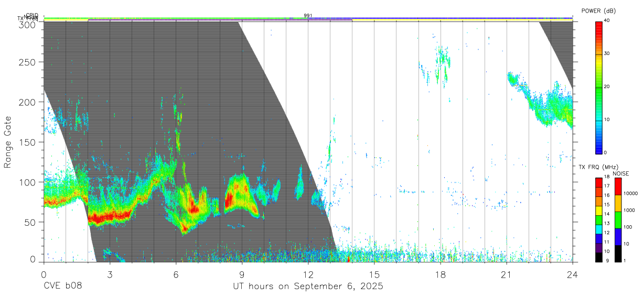Click the "20" value on power scale

(x=607, y=87)
